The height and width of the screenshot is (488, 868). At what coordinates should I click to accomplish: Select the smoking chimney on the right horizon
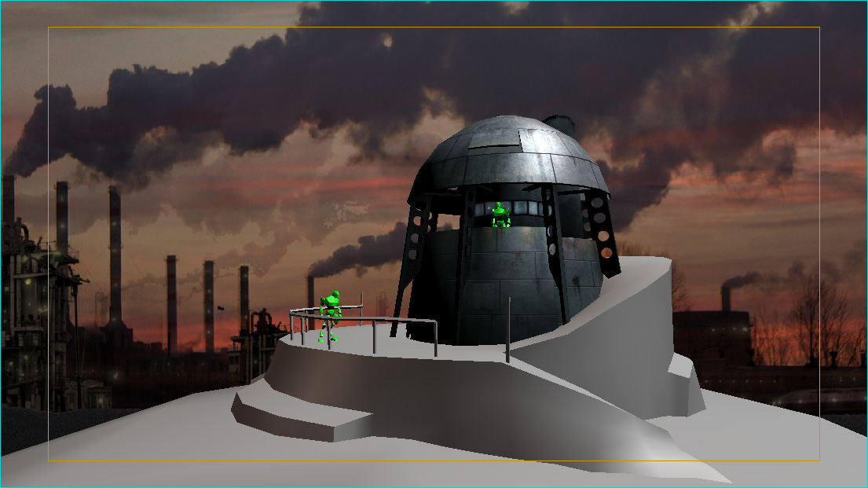click(726, 299)
